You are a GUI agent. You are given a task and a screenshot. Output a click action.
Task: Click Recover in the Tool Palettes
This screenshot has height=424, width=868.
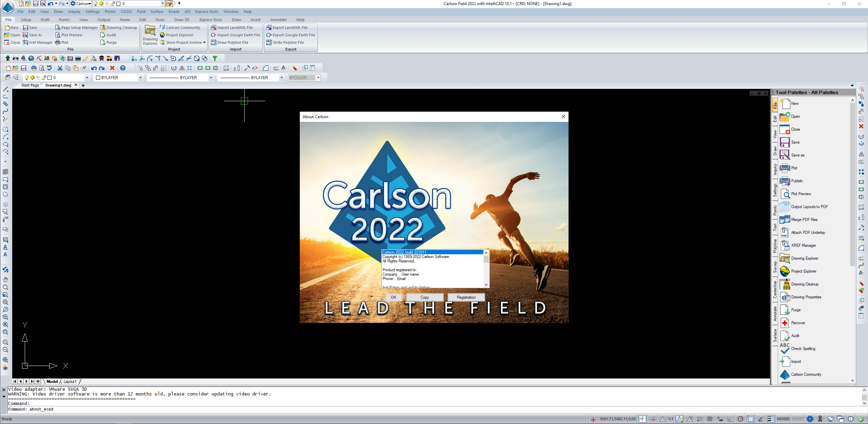pyautogui.click(x=798, y=323)
